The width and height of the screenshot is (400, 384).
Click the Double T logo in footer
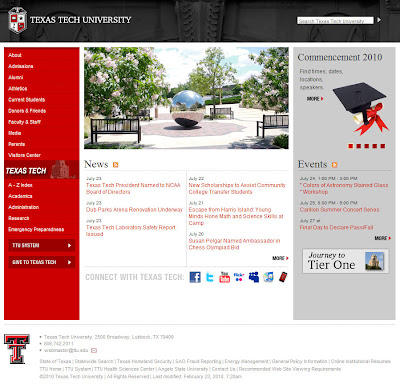coord(17,349)
